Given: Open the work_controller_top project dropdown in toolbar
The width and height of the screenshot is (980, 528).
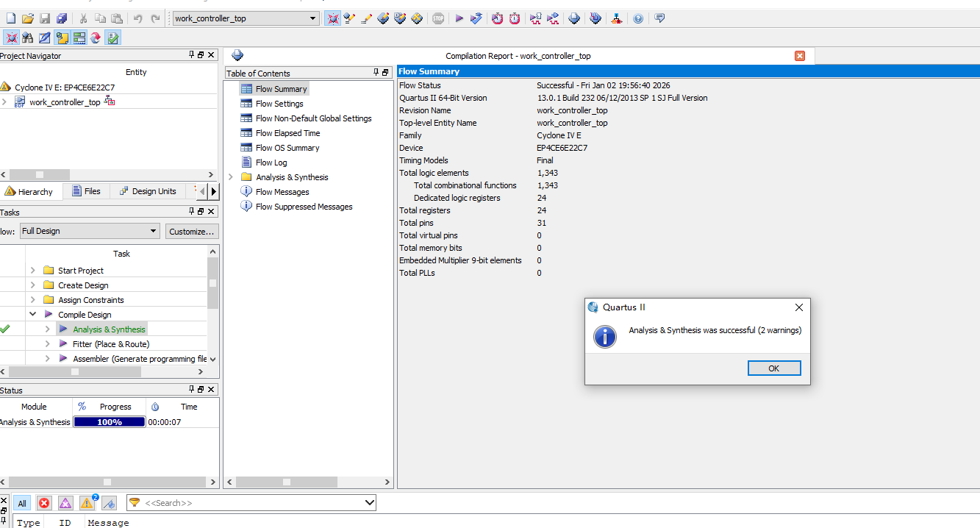Looking at the screenshot, I should pos(246,18).
